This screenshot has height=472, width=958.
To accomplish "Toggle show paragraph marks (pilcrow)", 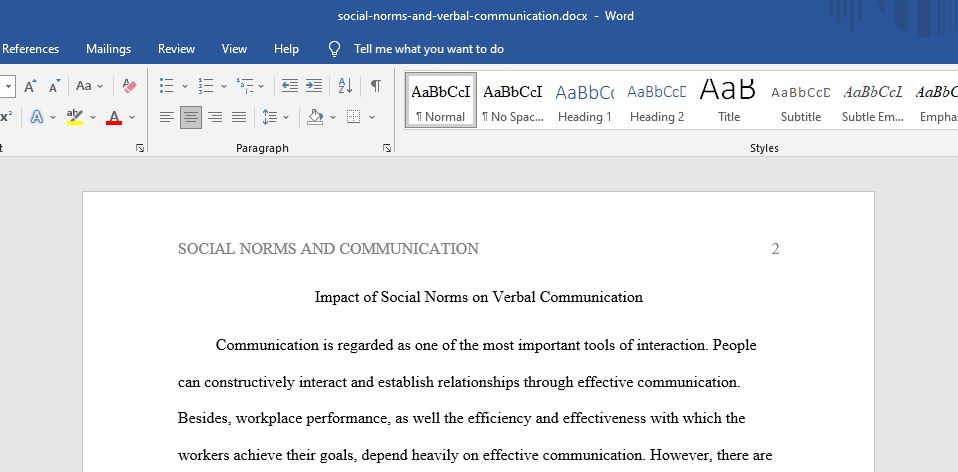I will click(376, 86).
